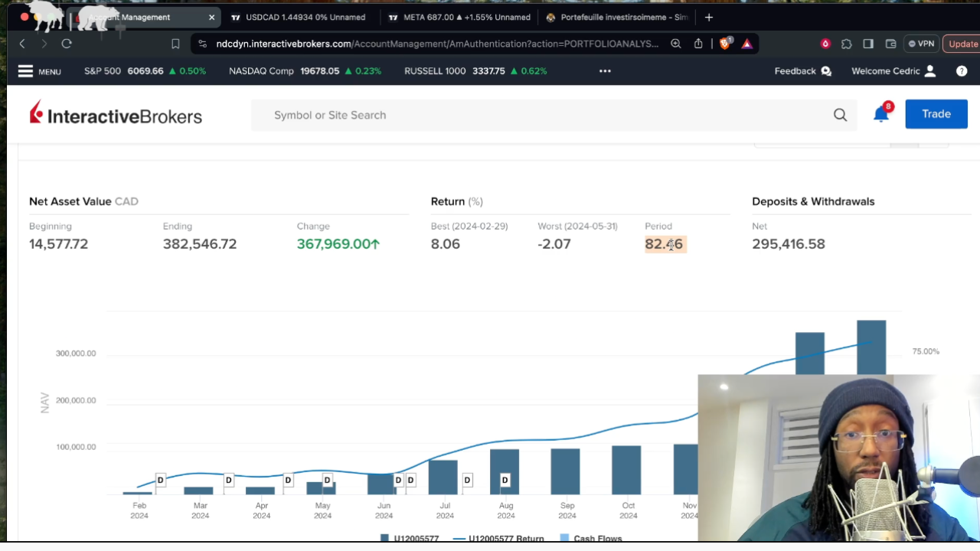
Task: Bookmark this page with the bookmark icon
Action: pyautogui.click(x=175, y=44)
